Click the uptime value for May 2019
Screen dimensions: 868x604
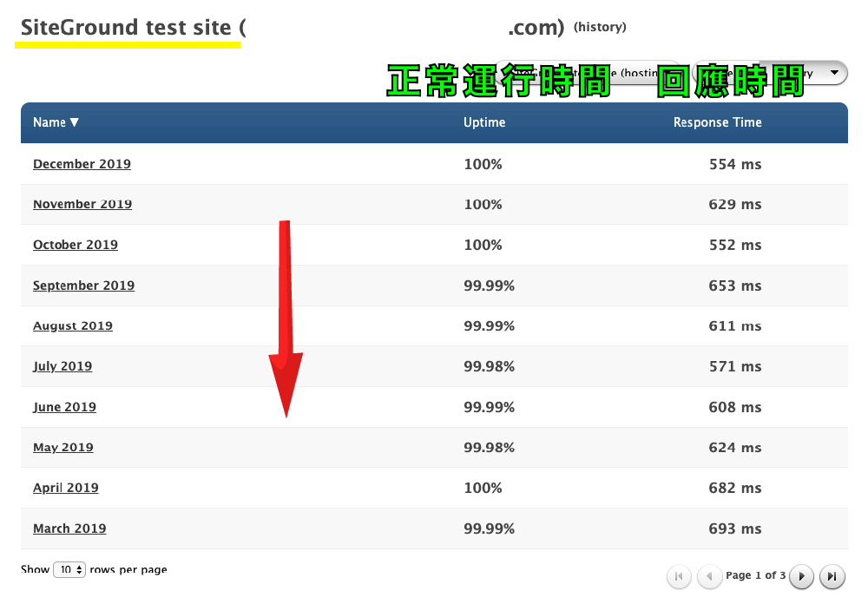coord(490,447)
